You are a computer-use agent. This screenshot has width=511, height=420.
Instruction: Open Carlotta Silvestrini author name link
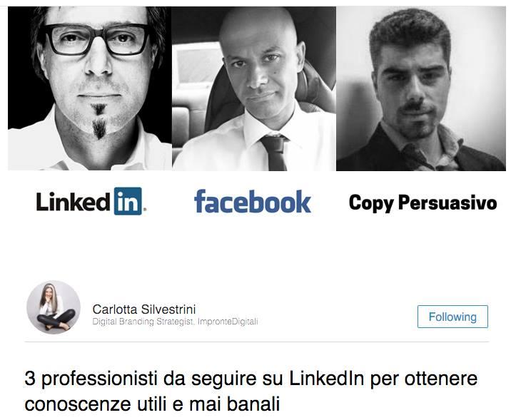click(144, 309)
